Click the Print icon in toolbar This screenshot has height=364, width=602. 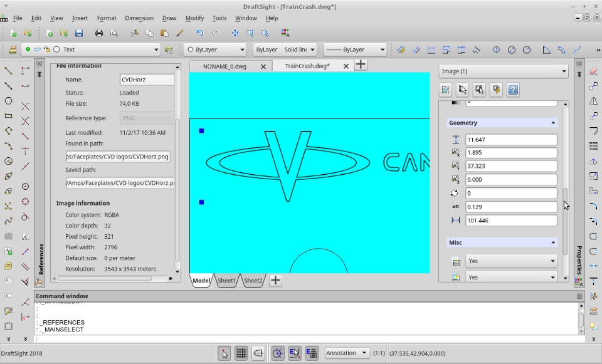99,33
